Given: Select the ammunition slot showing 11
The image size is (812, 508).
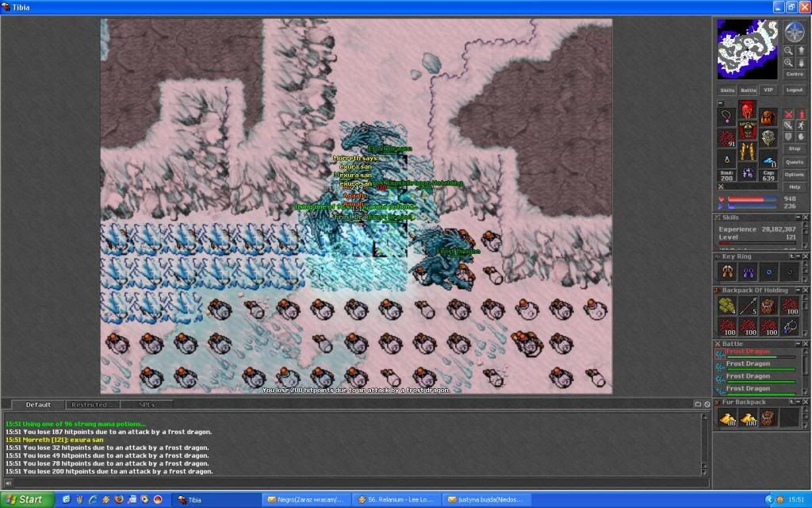Looking at the screenshot, I should tap(768, 160).
